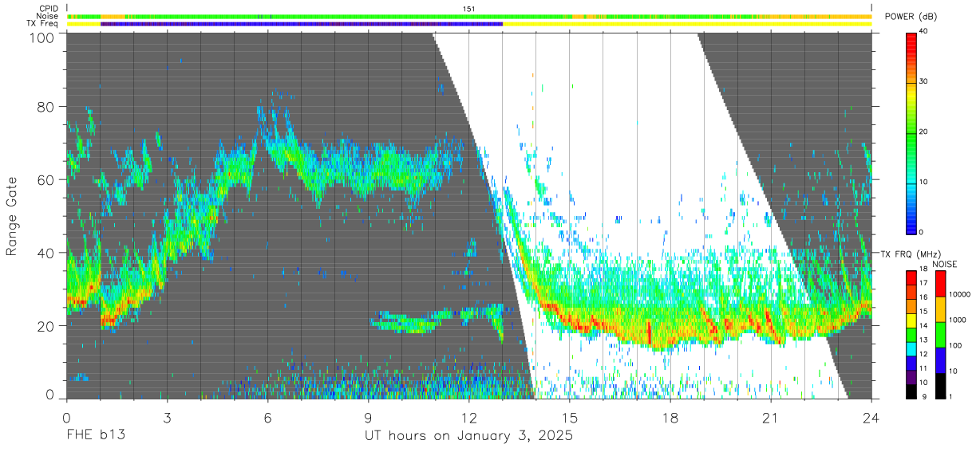Click the TX frequency legend value '18'

[x=923, y=270]
